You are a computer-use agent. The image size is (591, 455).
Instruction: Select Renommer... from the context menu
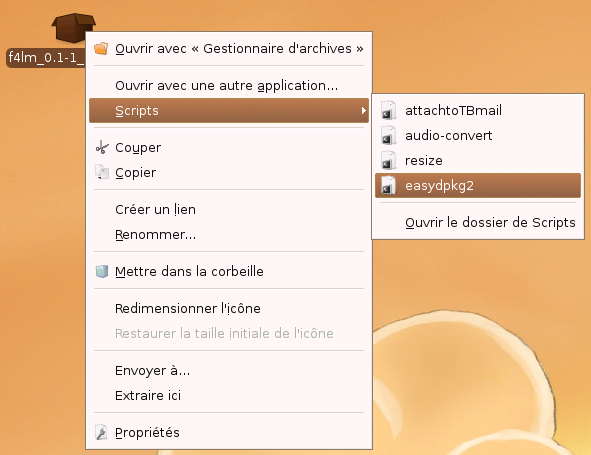click(229, 234)
